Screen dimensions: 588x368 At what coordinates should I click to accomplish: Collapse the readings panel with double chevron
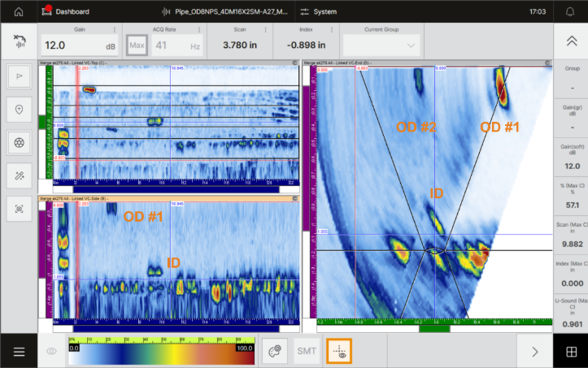569,41
